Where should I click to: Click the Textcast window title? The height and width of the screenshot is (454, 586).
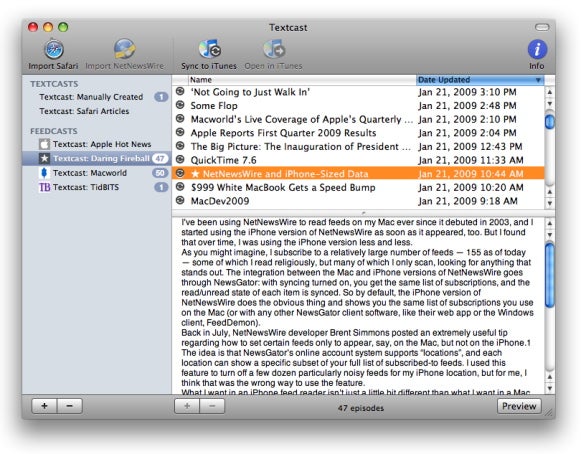288,28
